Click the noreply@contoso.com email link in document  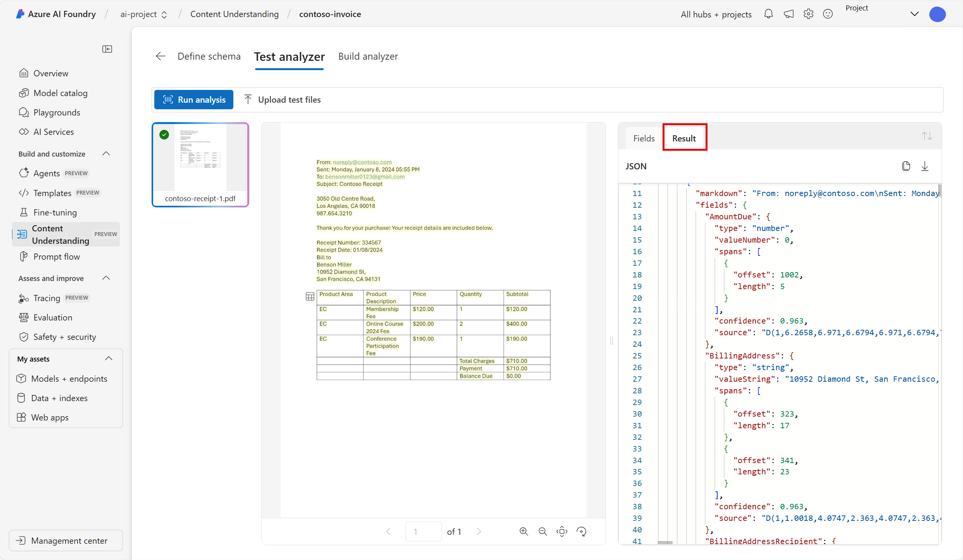pos(362,162)
